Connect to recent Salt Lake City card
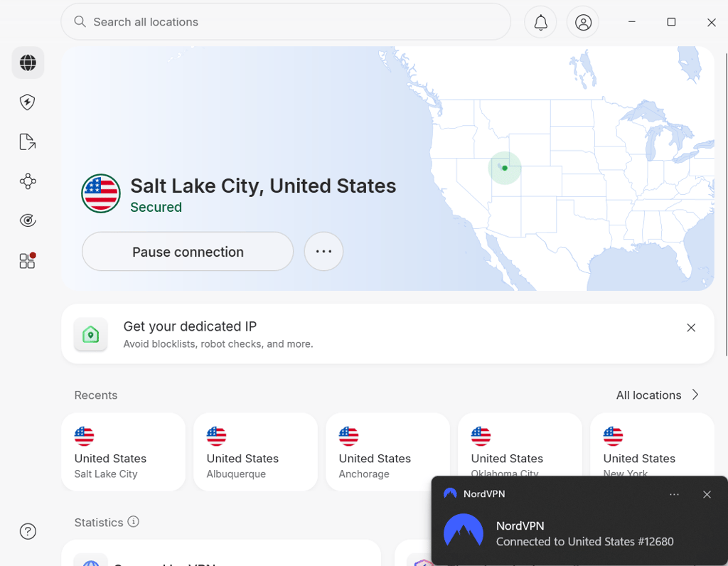 point(124,452)
